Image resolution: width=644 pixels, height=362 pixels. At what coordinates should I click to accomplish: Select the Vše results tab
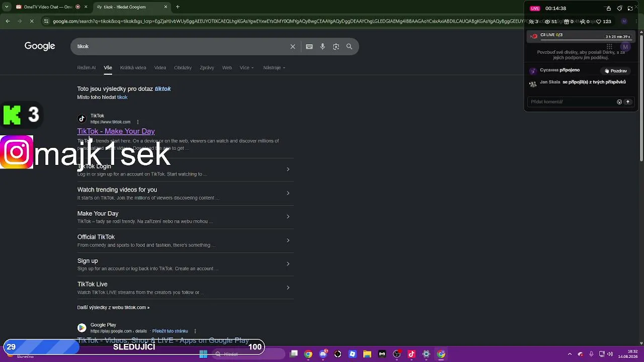(x=108, y=68)
